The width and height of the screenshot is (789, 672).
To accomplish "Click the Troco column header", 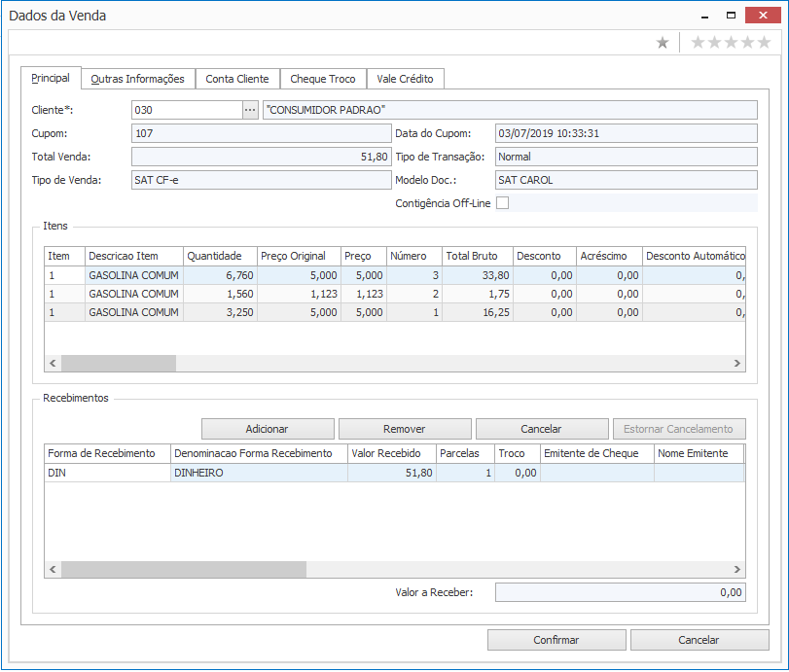I will (518, 454).
